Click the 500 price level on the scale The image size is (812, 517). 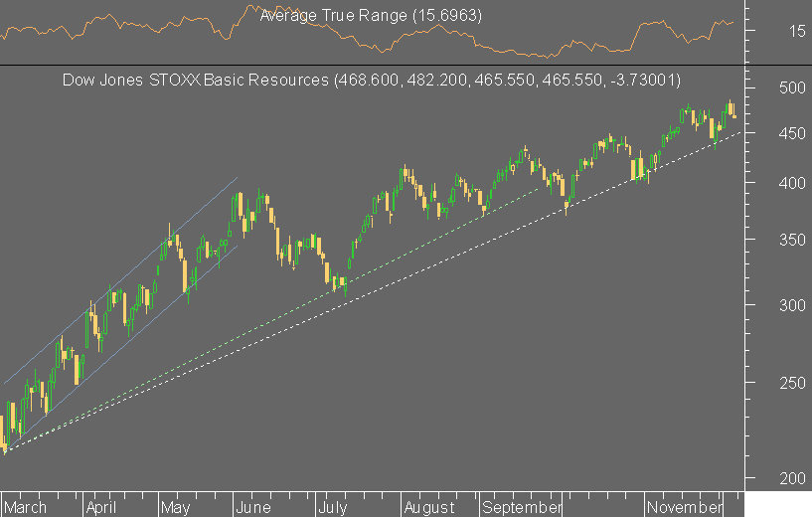click(x=792, y=87)
